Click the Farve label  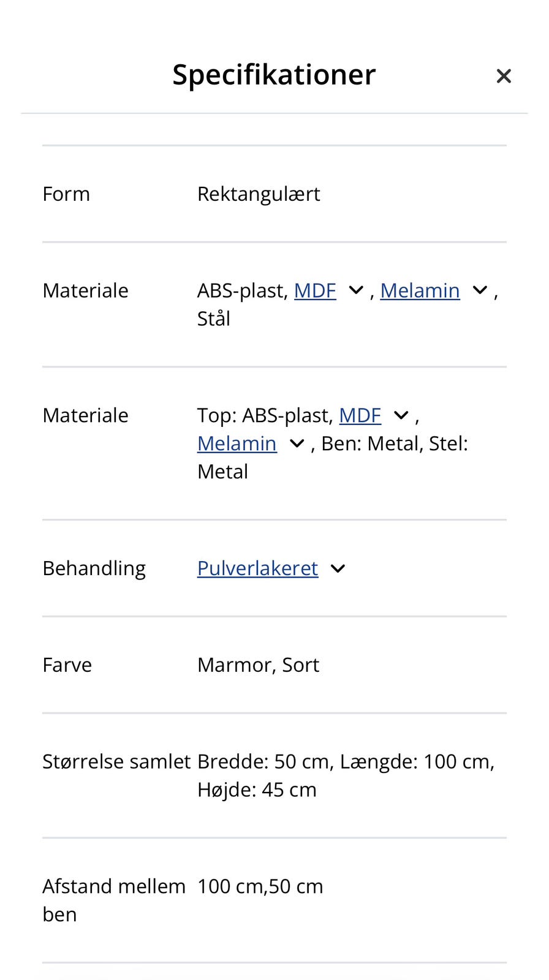pyautogui.click(x=67, y=665)
